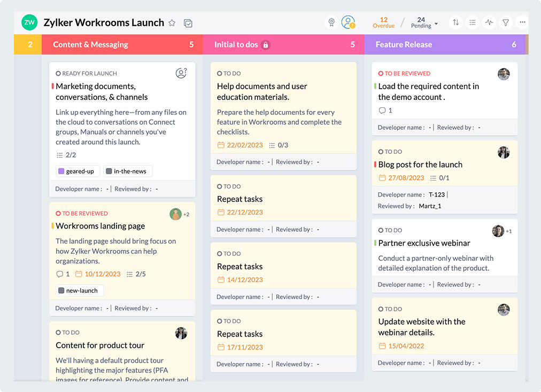Edit Reviewed by Martz_1 field
The image size is (541, 392).
coord(430,206)
